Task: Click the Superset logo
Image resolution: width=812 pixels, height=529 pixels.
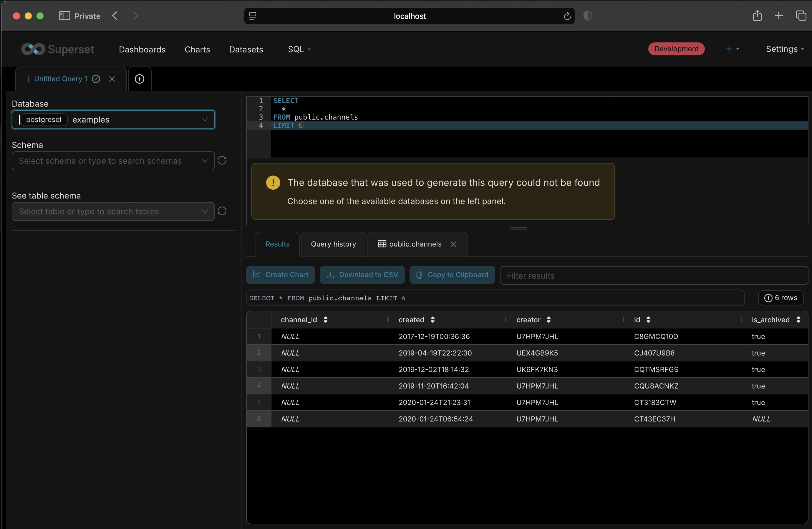Action: (x=58, y=49)
